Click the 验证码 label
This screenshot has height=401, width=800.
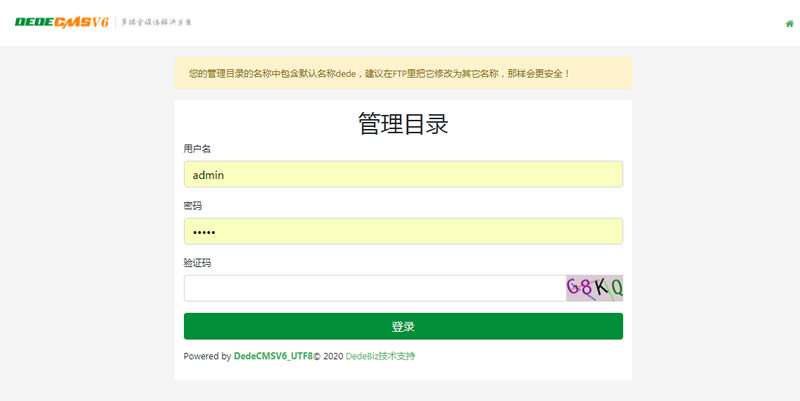click(x=197, y=263)
